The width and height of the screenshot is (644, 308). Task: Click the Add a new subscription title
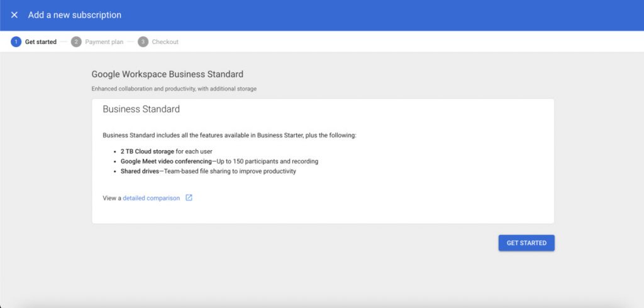coord(75,15)
